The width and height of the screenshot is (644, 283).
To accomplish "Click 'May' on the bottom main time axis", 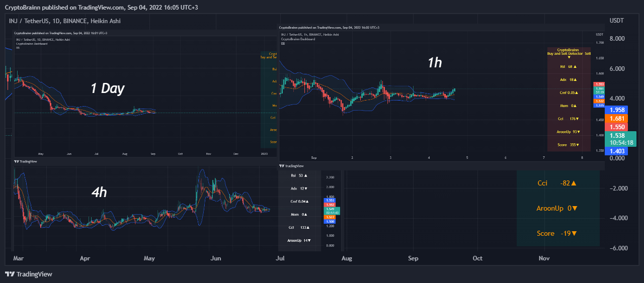I will click(x=149, y=258).
